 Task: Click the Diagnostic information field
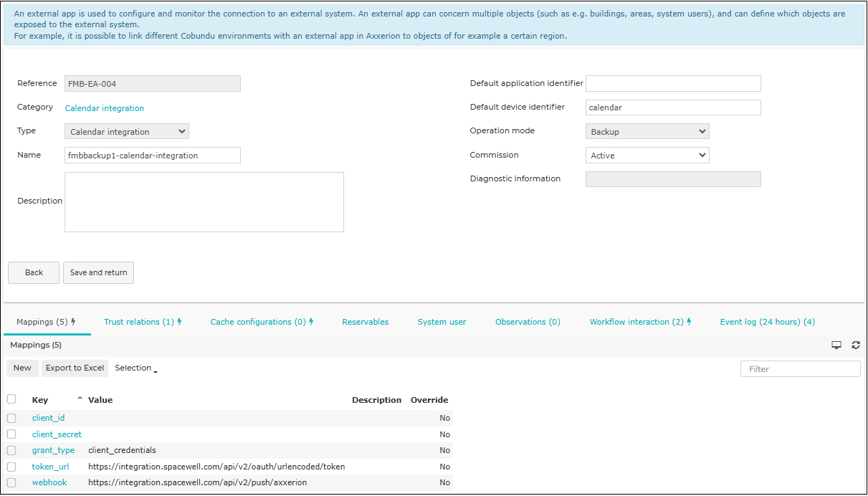pyautogui.click(x=673, y=179)
